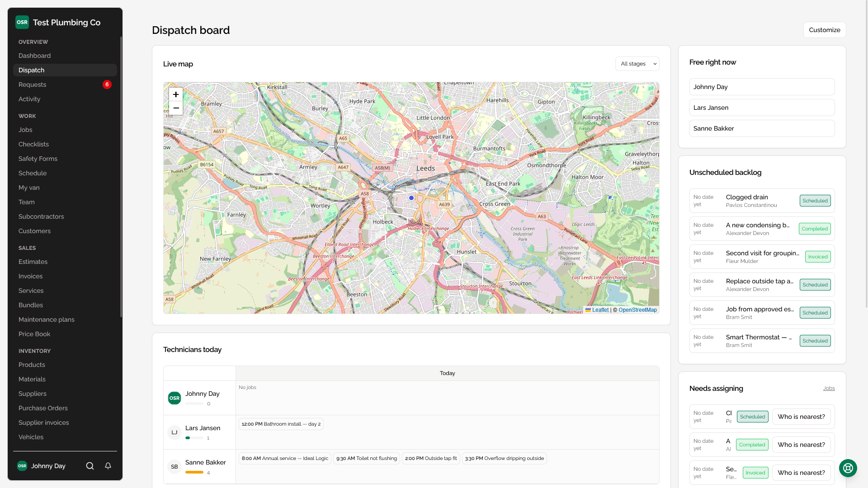Go to Schedule

(65, 173)
